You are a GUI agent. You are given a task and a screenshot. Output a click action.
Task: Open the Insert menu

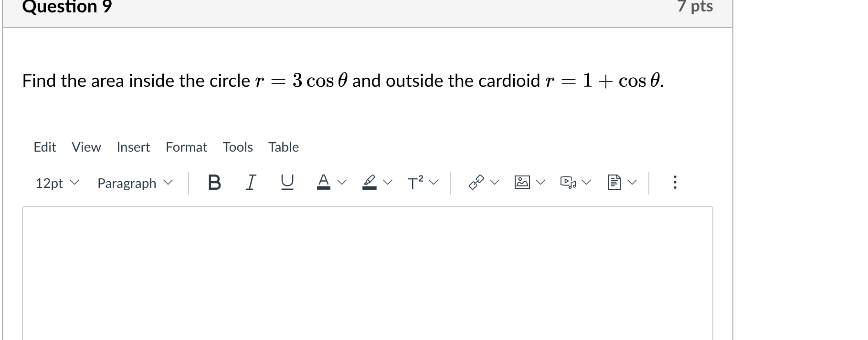click(133, 147)
